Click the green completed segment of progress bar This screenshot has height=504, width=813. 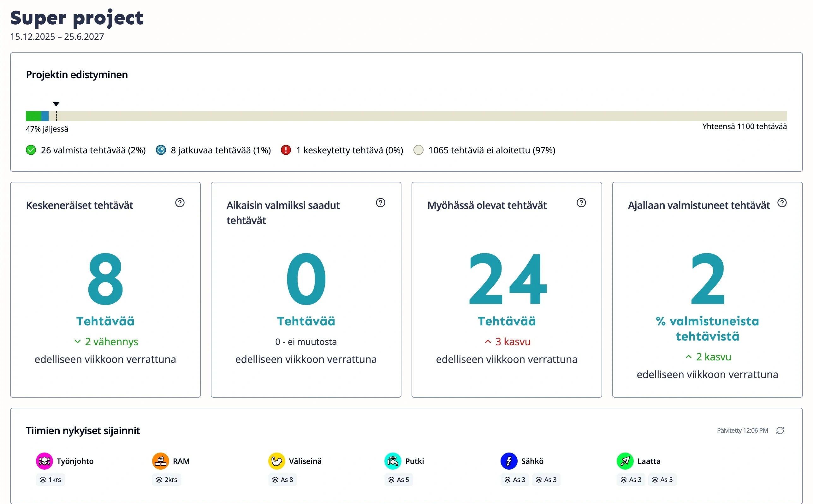click(x=33, y=116)
